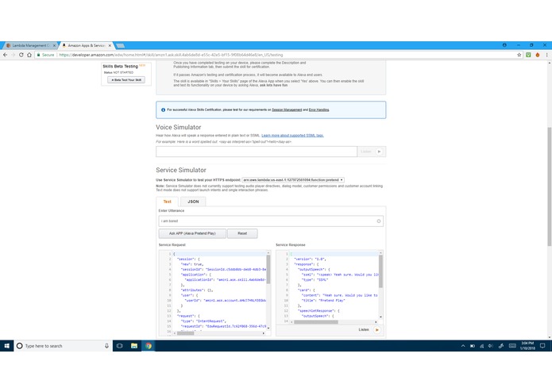
Task: Close the Amazon Apps & Services tab
Action: pyautogui.click(x=110, y=46)
